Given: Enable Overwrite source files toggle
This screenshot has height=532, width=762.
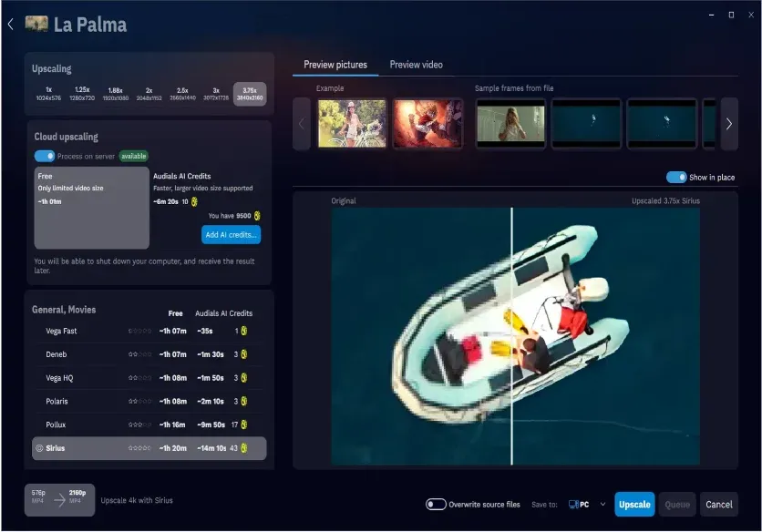Looking at the screenshot, I should [436, 505].
